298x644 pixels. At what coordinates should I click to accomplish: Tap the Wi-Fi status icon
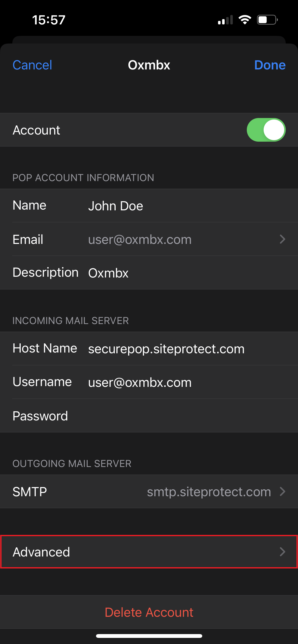[245, 20]
